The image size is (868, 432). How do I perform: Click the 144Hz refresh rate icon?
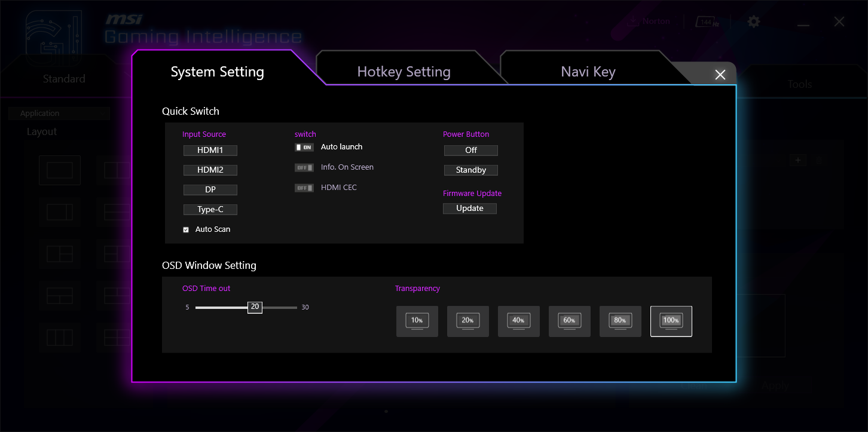tap(707, 22)
